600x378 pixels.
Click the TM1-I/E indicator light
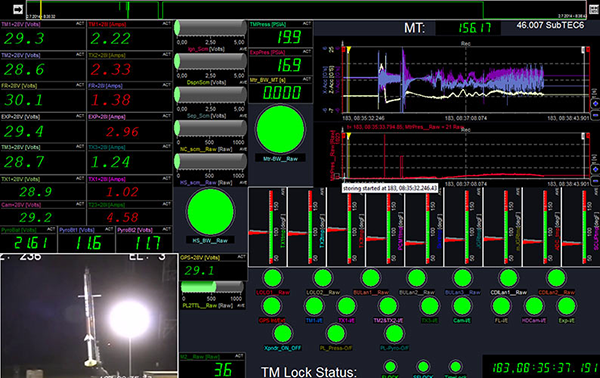click(x=314, y=306)
